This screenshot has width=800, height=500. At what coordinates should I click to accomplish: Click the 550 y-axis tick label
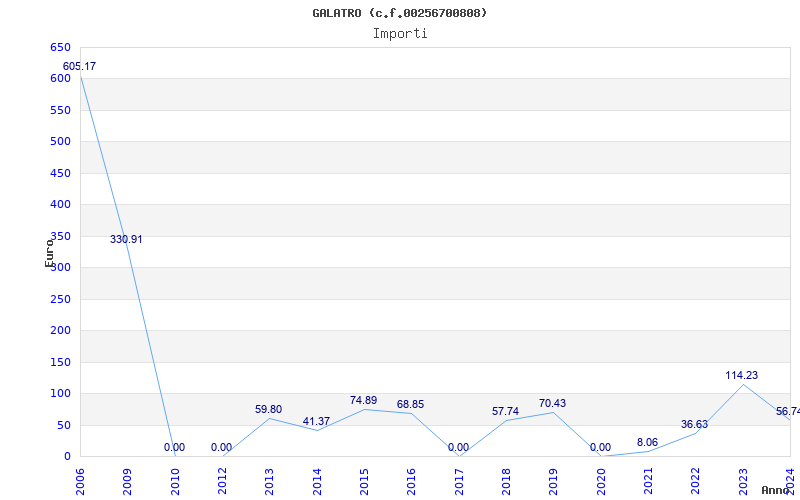[x=60, y=110]
